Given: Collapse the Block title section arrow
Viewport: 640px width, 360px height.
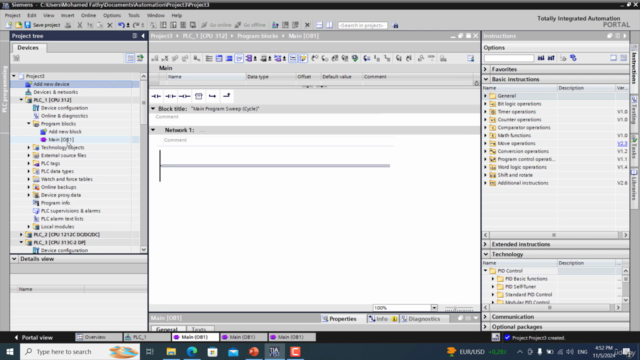Looking at the screenshot, I should click(x=153, y=109).
